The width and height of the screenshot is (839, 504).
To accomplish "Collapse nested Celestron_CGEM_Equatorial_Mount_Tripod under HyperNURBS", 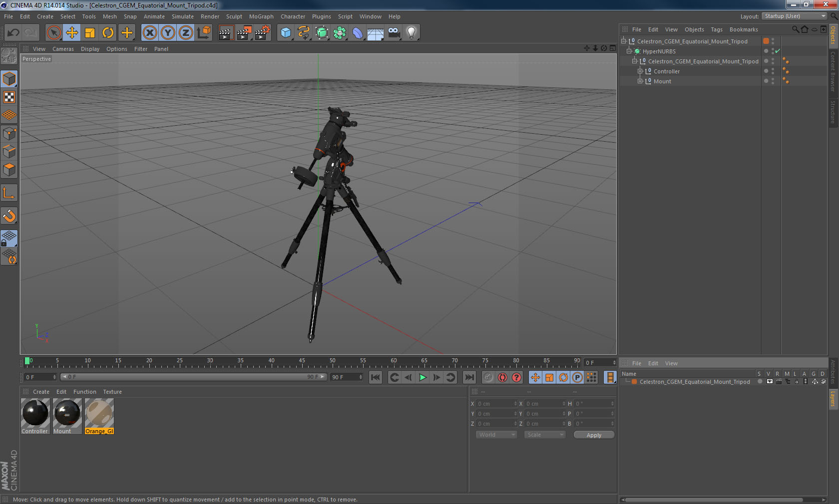I will click(x=635, y=61).
